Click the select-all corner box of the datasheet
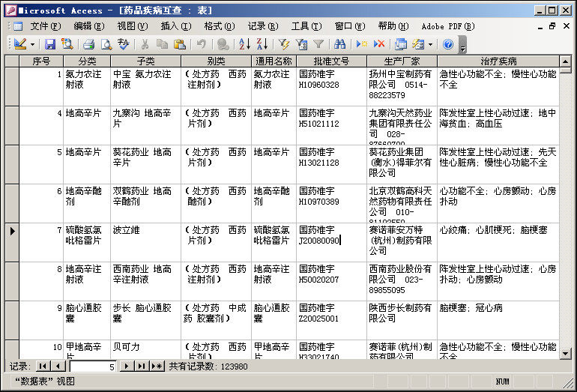 click(x=12, y=61)
